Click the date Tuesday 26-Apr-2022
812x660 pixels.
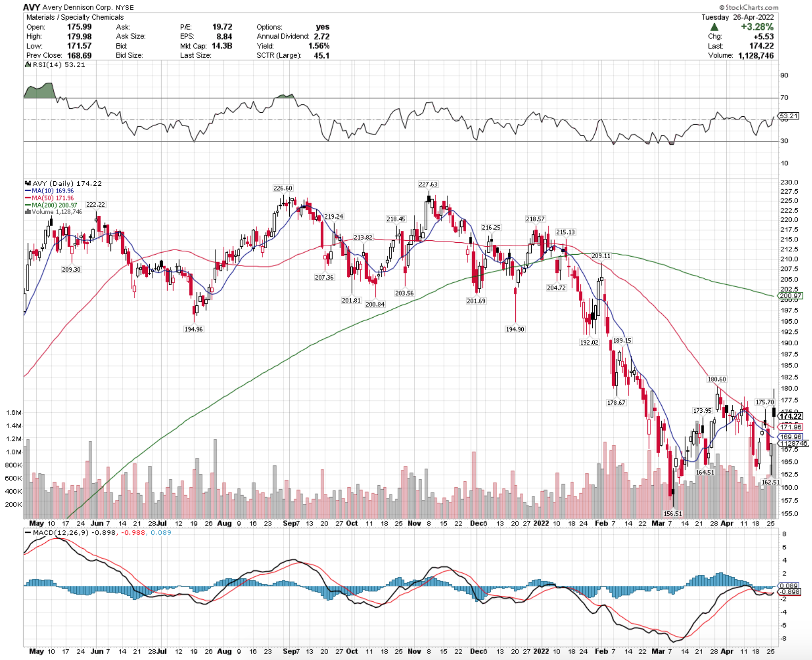tap(738, 17)
